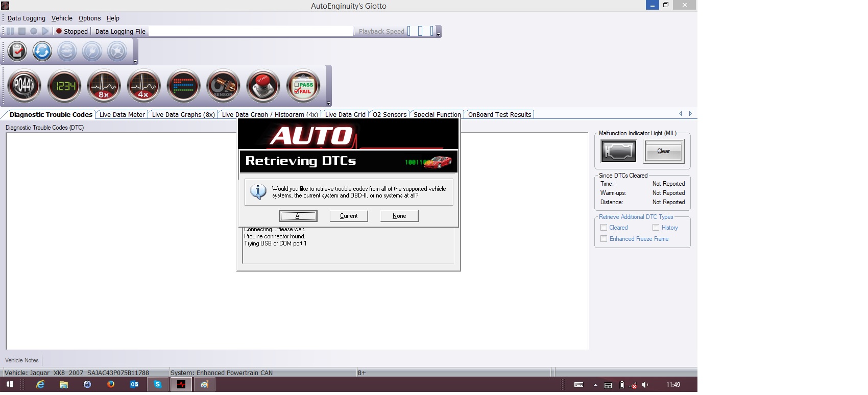The image size is (868, 395).
Task: Click the blue circular refresh arrows icon
Action: coord(42,52)
